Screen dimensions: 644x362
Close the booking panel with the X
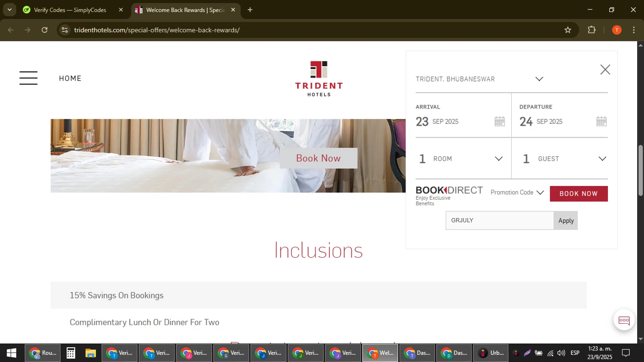click(605, 70)
